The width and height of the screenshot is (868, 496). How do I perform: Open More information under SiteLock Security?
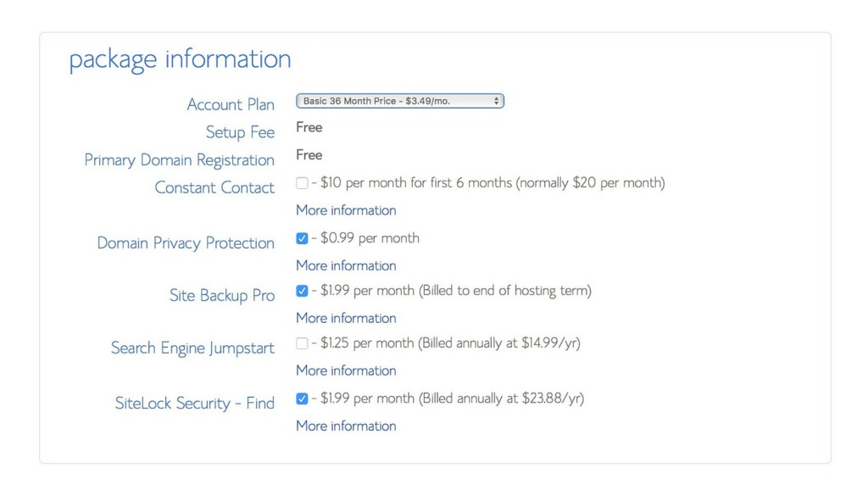tap(345, 426)
